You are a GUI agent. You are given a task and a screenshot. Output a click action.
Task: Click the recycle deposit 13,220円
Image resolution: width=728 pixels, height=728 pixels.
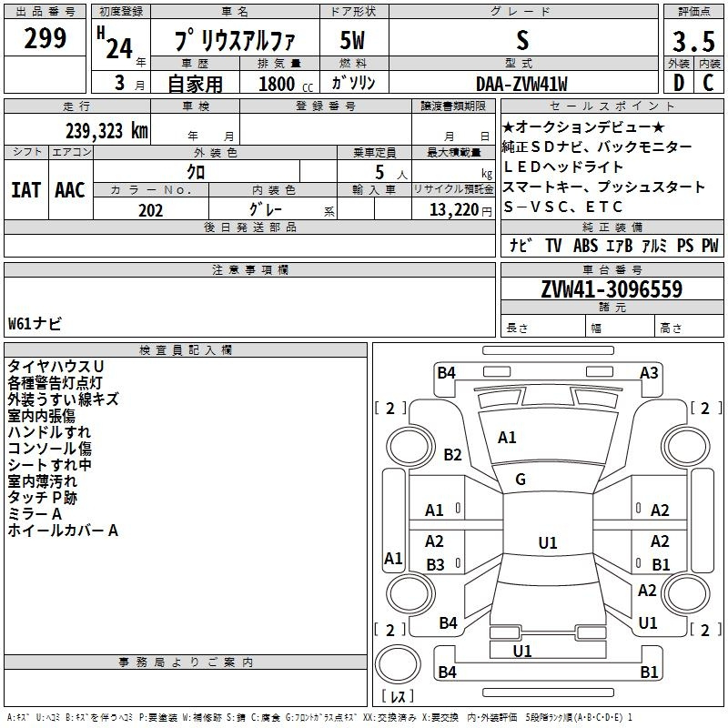click(460, 210)
